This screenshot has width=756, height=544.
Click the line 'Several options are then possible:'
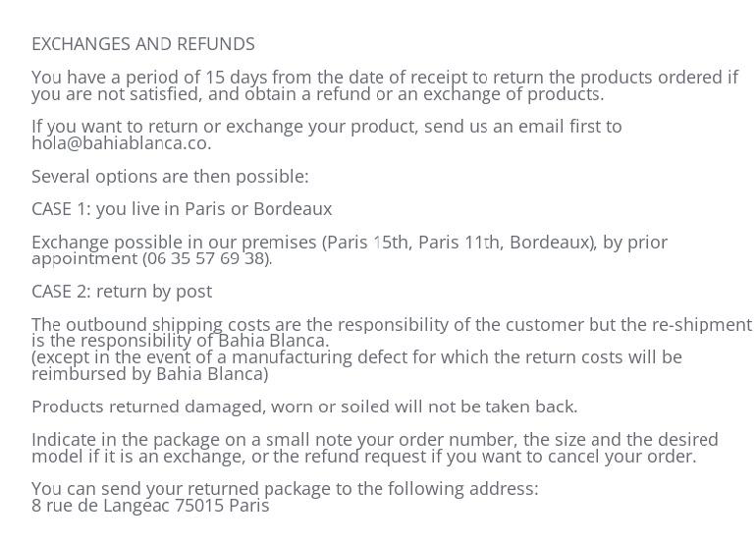click(x=170, y=177)
